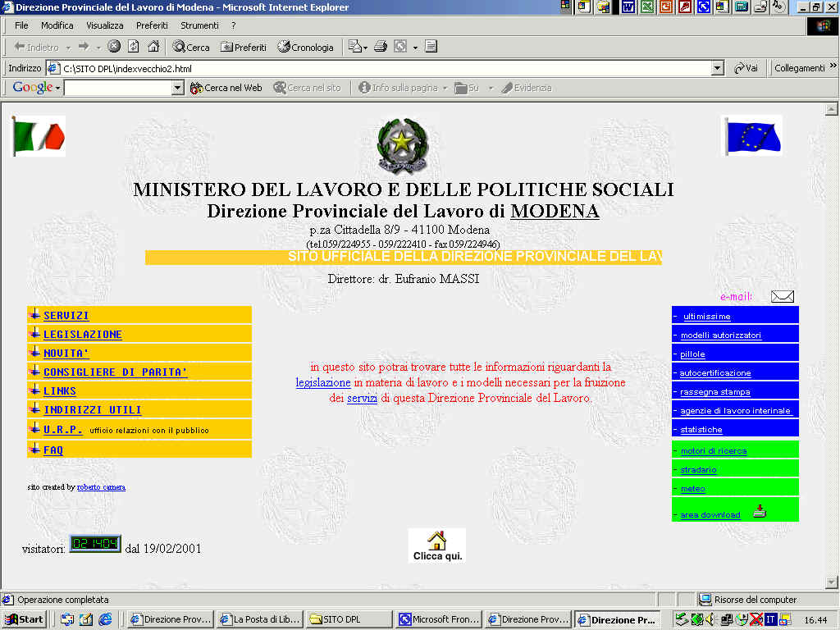Open the e-mail envelope icon
The height and width of the screenshot is (630, 840).
point(783,297)
